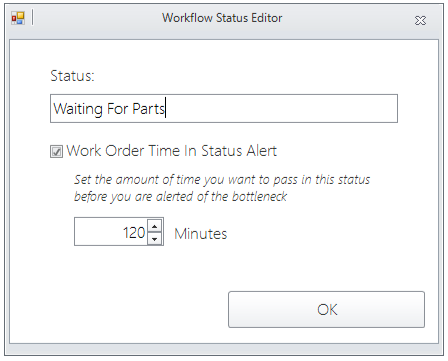
Task: Click the word For in Status field
Action: [117, 109]
